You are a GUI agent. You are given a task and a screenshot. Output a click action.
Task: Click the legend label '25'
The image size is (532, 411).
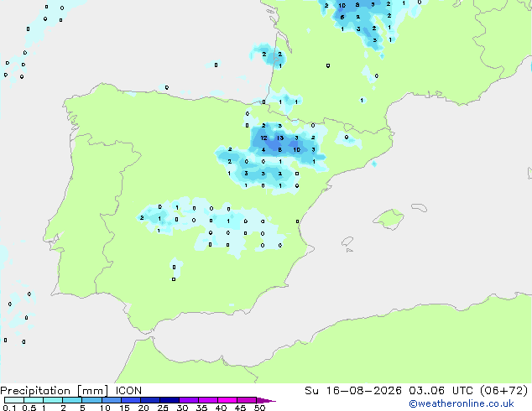coord(163,408)
